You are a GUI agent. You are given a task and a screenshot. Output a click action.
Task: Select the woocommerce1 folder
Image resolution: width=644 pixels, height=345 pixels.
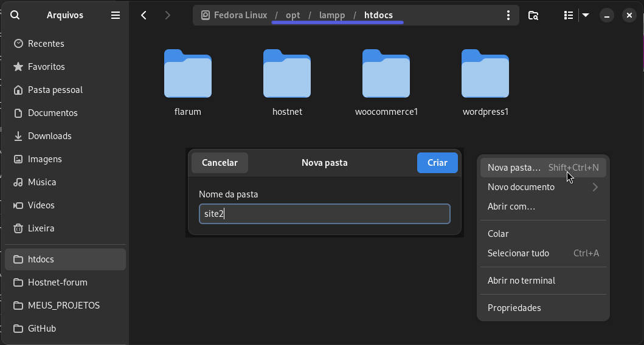(x=386, y=83)
